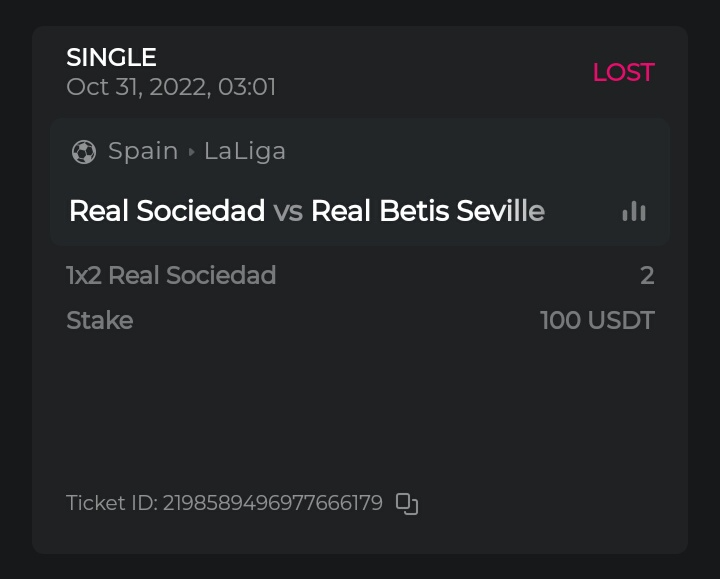Open the Spain country link
Screen dimensions: 720x579
(143, 151)
